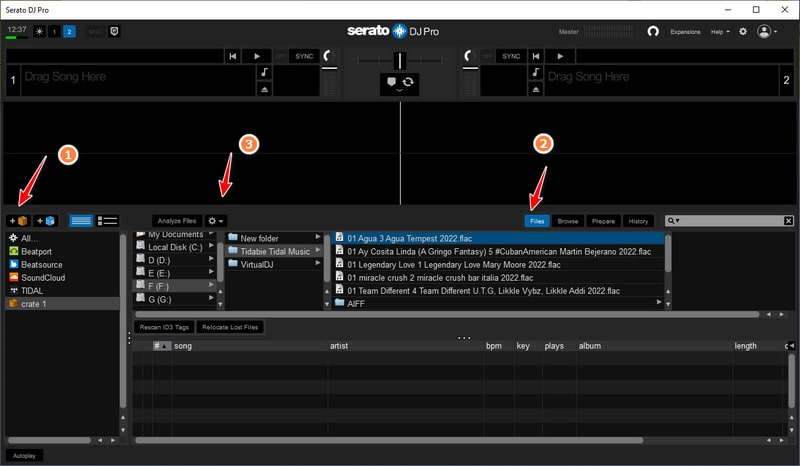Click the Relocate Lost Files button
The width and height of the screenshot is (800, 466).
(230, 327)
